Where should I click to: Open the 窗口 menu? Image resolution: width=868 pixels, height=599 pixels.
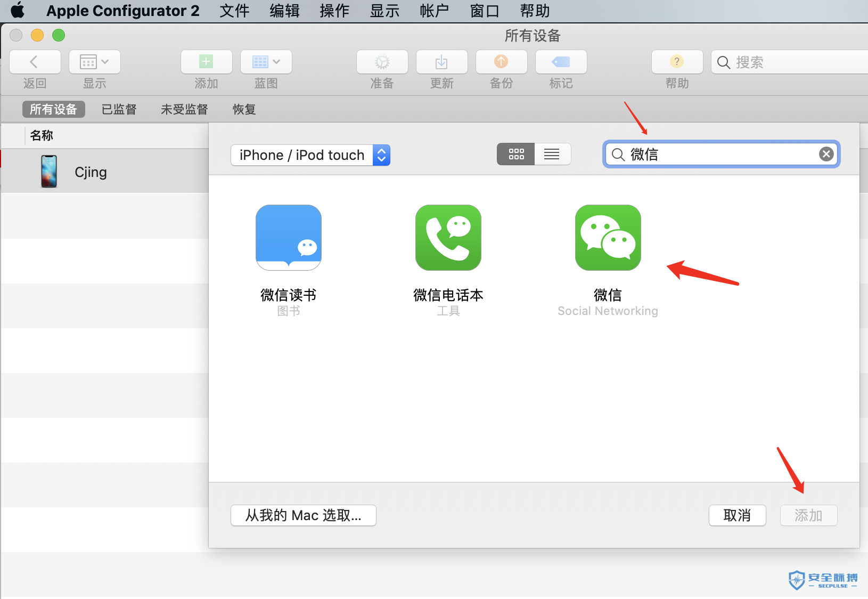point(485,11)
